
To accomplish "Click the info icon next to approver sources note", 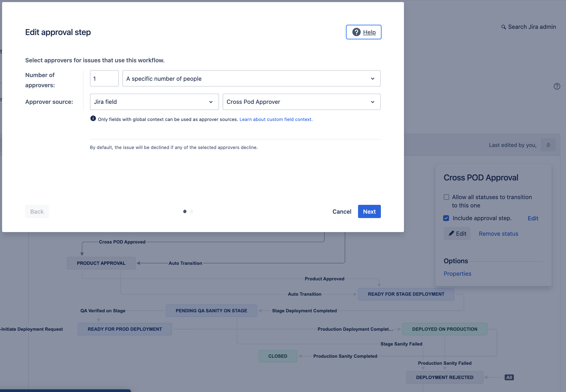I will point(93,119).
